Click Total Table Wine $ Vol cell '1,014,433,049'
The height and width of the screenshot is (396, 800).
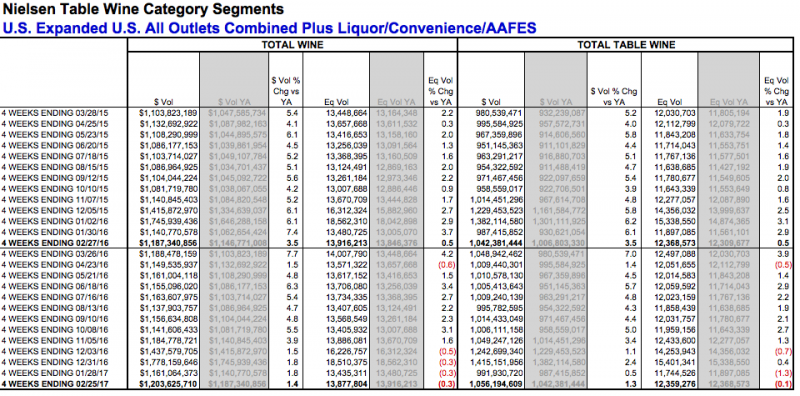[497, 319]
